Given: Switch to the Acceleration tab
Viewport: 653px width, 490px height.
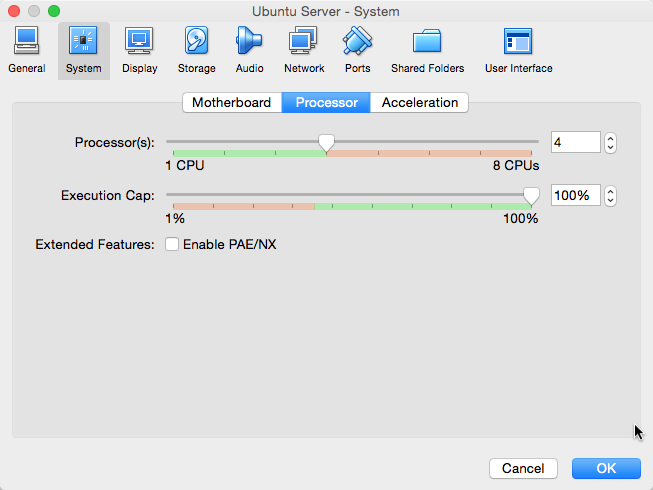Looking at the screenshot, I should click(419, 102).
